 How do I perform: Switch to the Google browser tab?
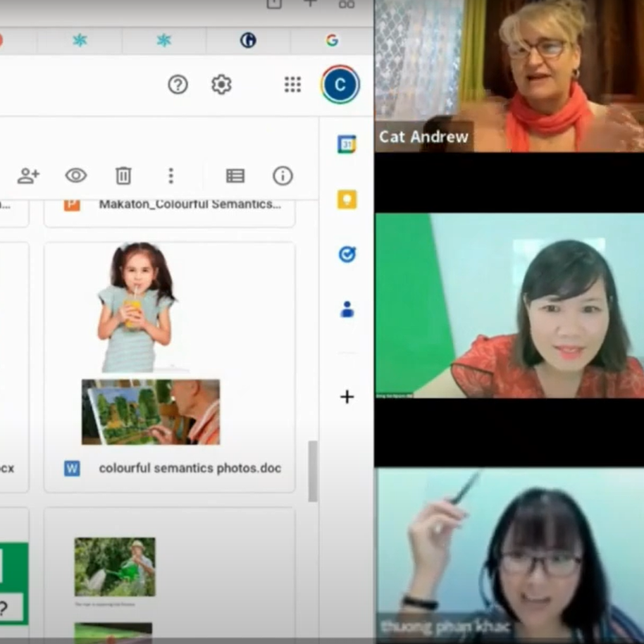pyautogui.click(x=332, y=41)
